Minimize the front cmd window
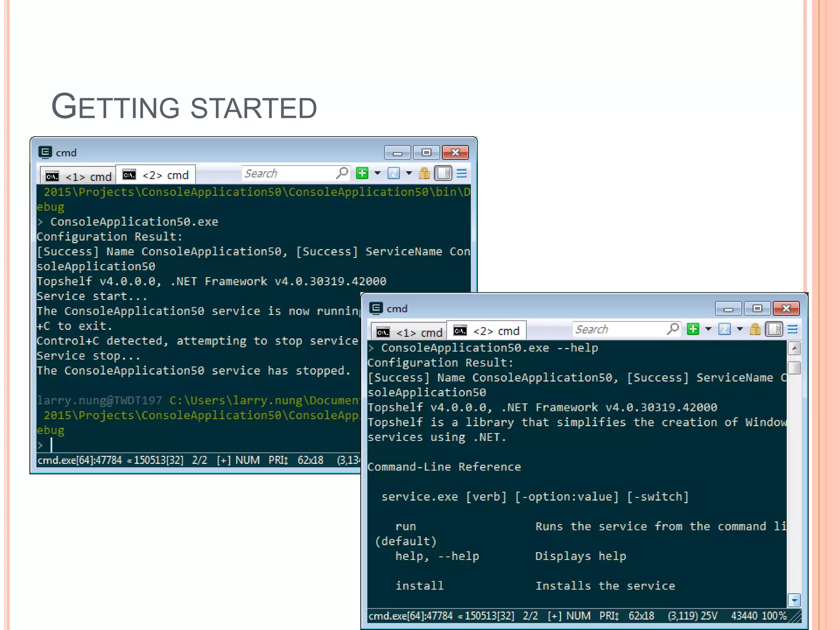 pyautogui.click(x=728, y=308)
